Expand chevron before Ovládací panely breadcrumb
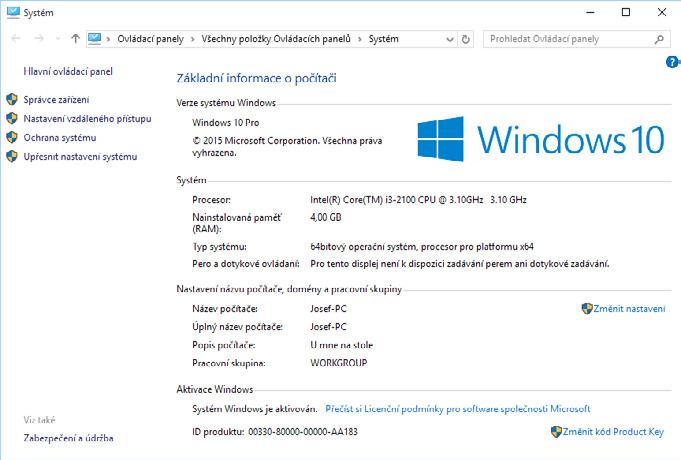The height and width of the screenshot is (460, 681). pyautogui.click(x=108, y=40)
